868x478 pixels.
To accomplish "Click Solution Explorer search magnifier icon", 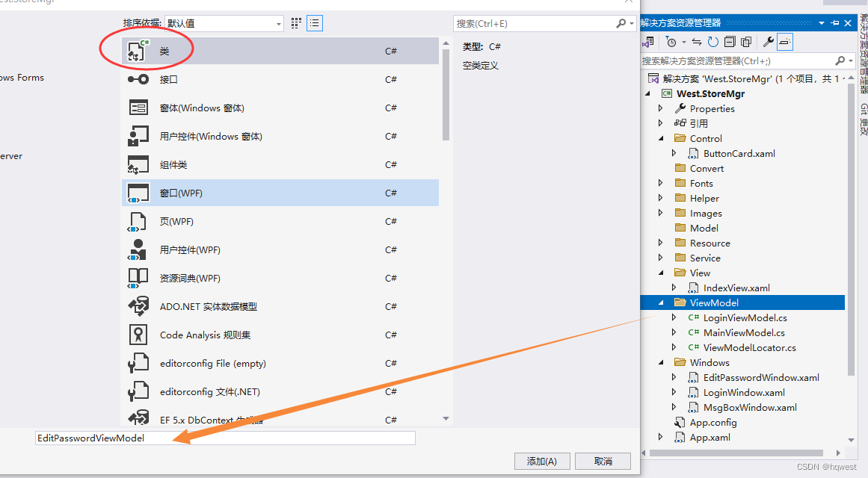I will 840,60.
